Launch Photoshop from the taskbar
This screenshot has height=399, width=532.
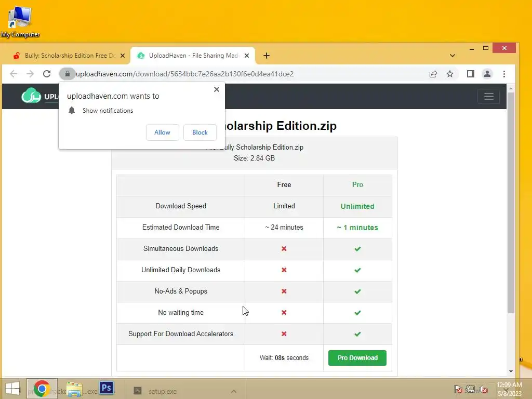coord(107,388)
